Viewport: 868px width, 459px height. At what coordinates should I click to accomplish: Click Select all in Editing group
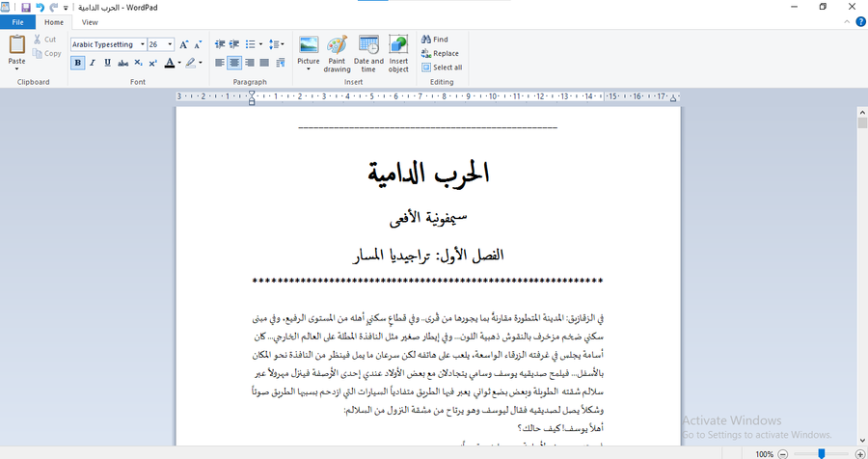point(442,67)
